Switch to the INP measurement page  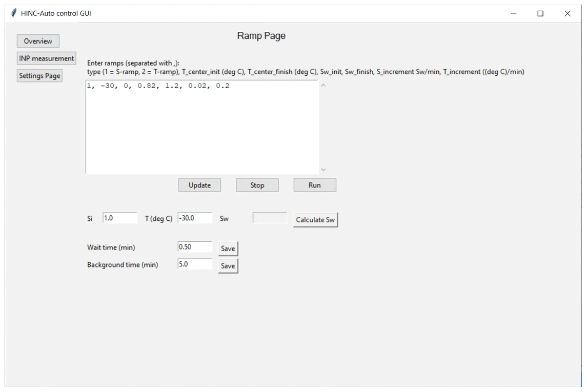pos(47,58)
